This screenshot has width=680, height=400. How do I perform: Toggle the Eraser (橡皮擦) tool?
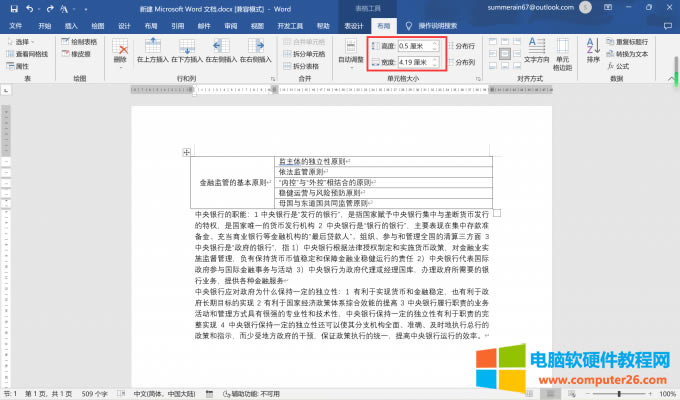point(83,54)
